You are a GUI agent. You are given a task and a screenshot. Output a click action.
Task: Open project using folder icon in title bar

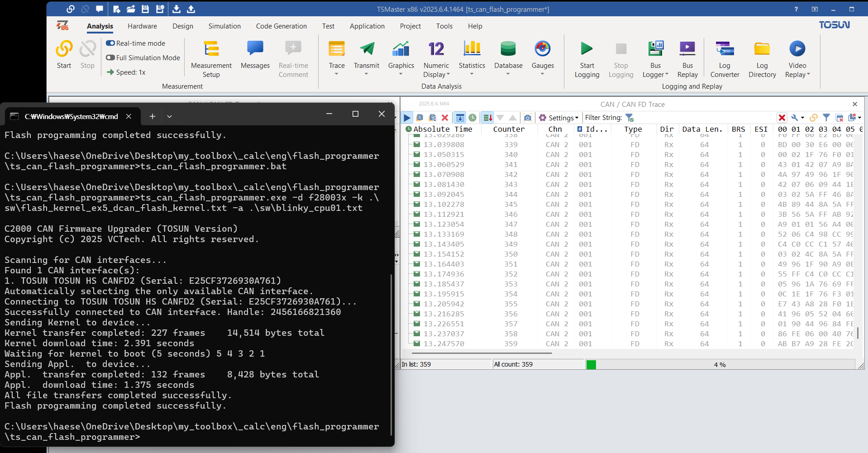click(x=131, y=9)
